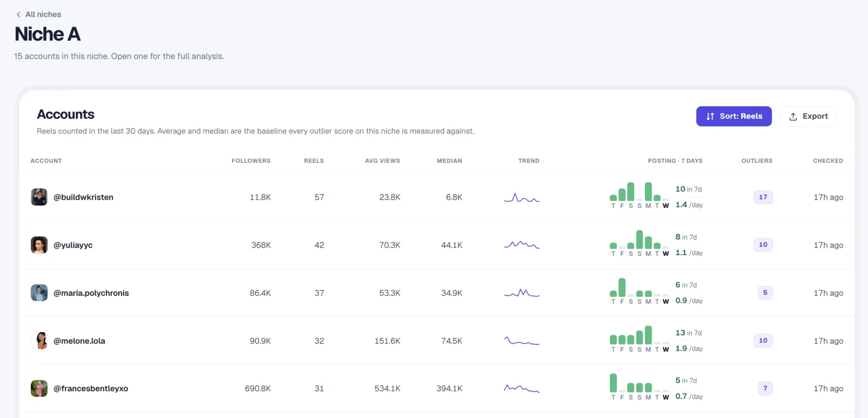868x418 pixels.
Task: Click the 534.1K avg views value
Action: (x=387, y=389)
